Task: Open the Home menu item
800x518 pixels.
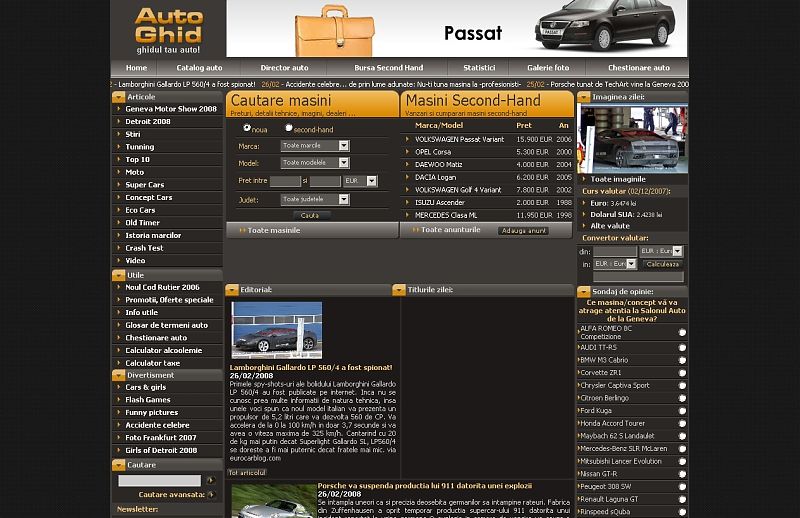Action: pos(136,68)
